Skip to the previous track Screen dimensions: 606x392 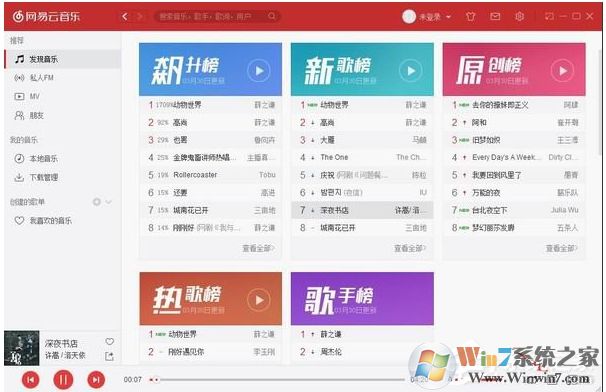pyautogui.click(x=31, y=380)
